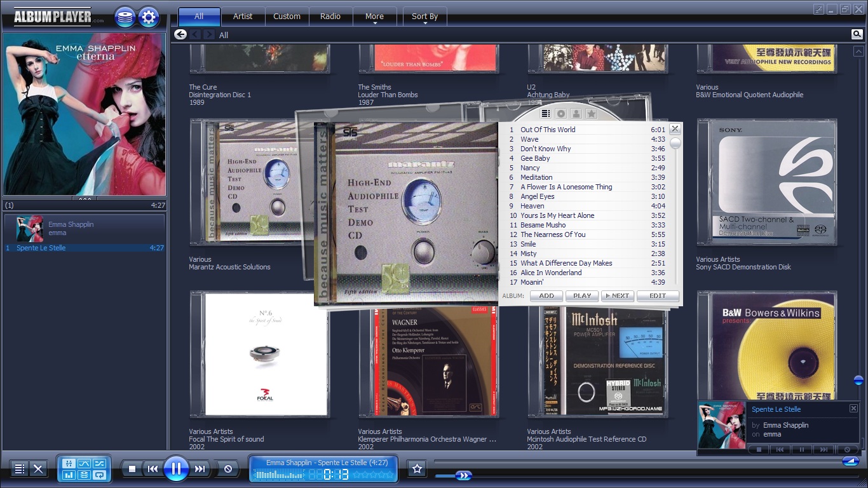Image resolution: width=868 pixels, height=488 pixels.
Task: Click the star favorites icon in album popup
Action: [591, 114]
